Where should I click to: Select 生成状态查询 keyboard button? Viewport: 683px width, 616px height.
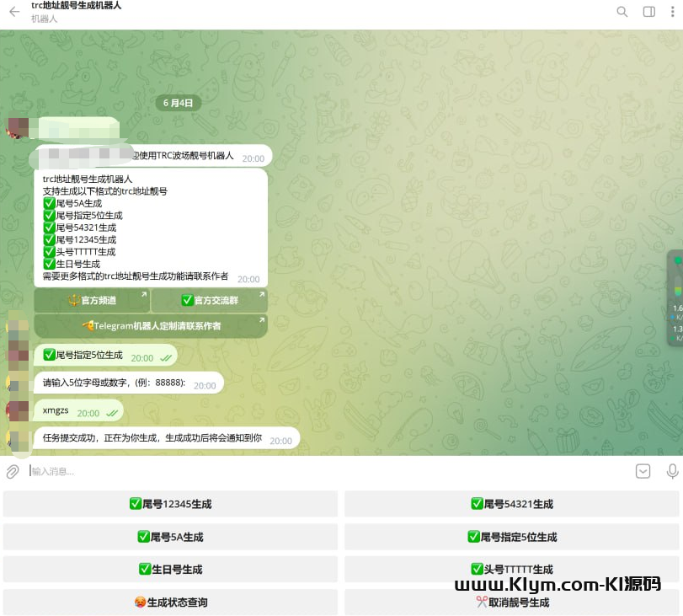coord(170,602)
